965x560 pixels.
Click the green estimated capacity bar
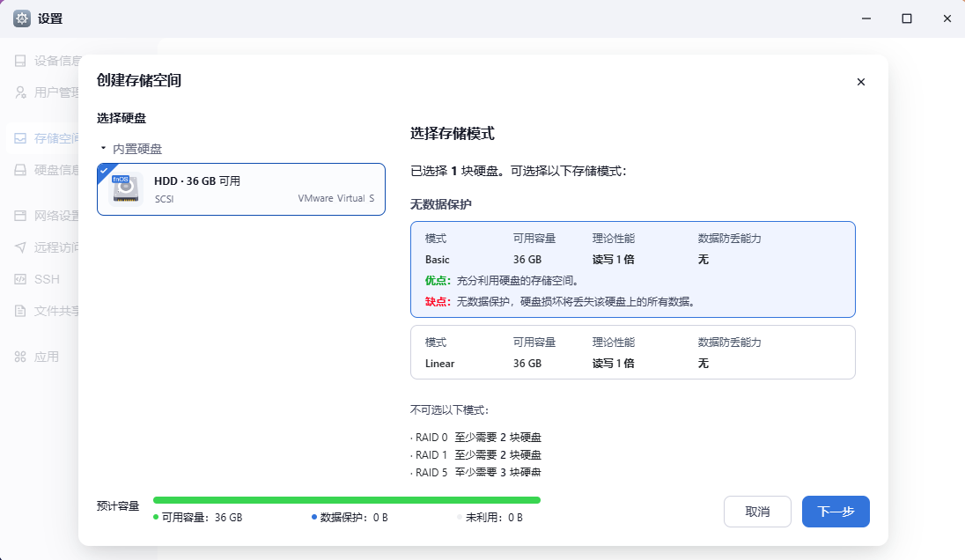click(347, 500)
